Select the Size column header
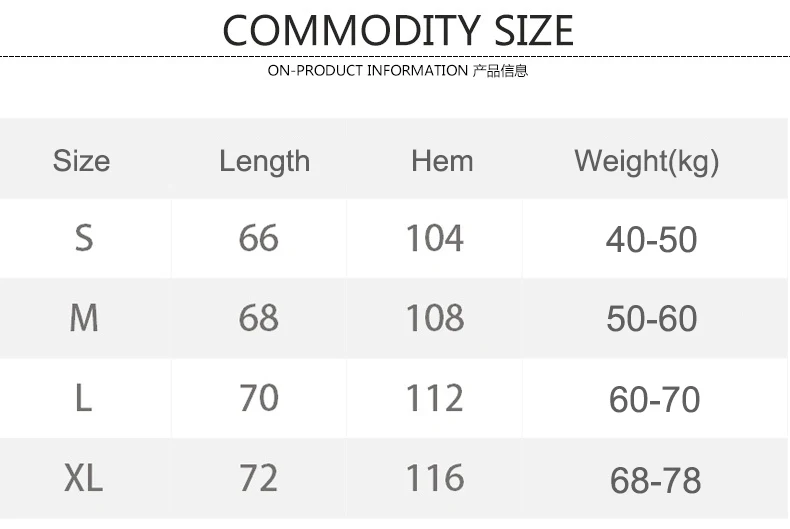 point(82,161)
